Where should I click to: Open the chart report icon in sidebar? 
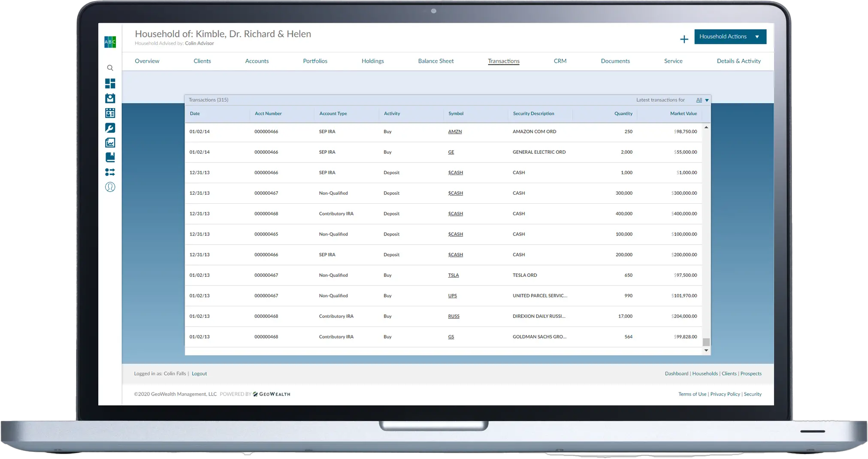pos(110,142)
